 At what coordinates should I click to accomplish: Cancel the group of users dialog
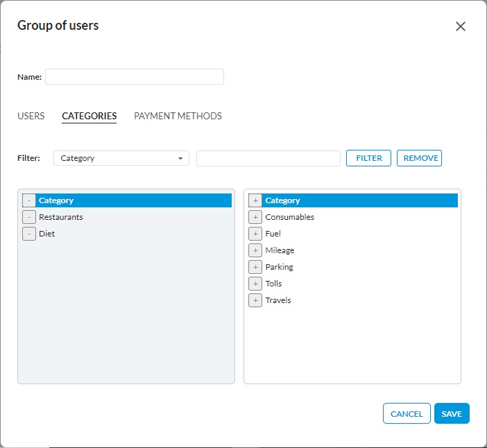tap(407, 413)
